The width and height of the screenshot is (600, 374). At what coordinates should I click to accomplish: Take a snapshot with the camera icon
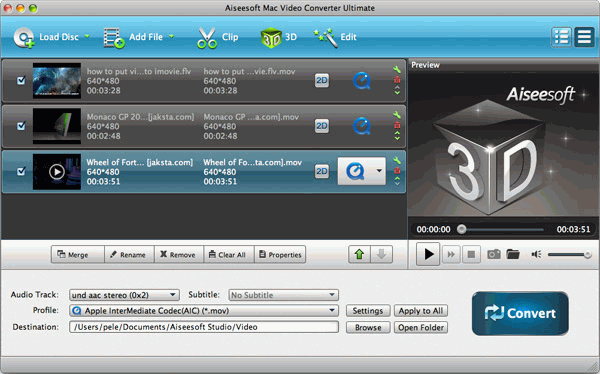pyautogui.click(x=494, y=254)
